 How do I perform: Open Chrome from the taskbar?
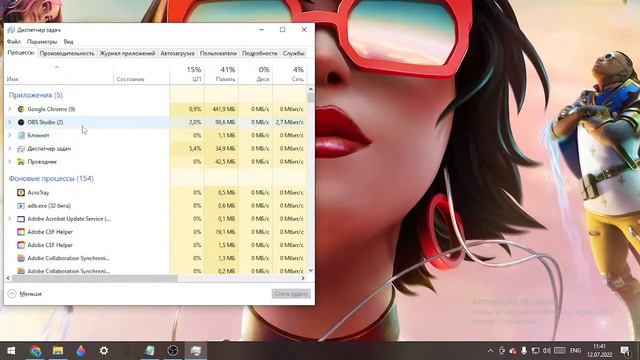tap(36, 351)
